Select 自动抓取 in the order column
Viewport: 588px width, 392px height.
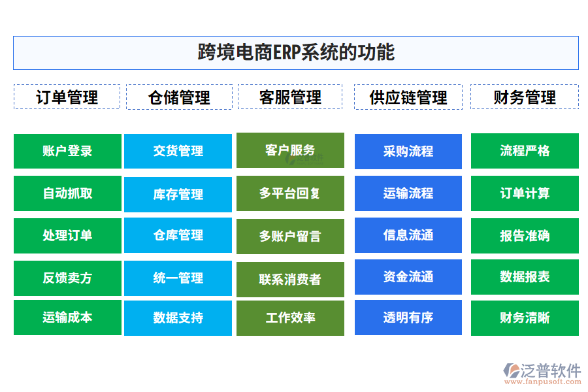pos(66,193)
